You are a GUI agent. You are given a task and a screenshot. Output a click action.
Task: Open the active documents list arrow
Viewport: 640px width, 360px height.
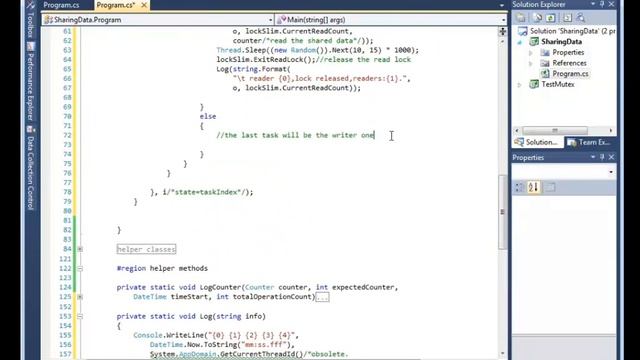point(502,5)
